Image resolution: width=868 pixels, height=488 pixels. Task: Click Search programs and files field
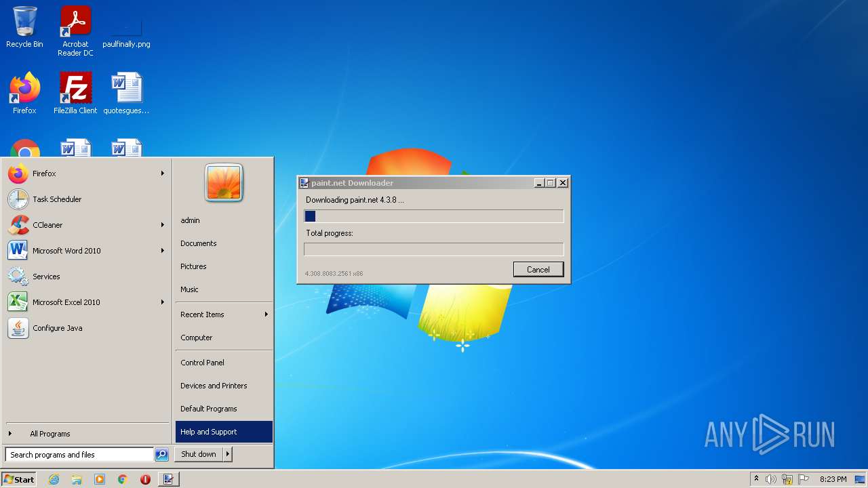click(x=79, y=455)
